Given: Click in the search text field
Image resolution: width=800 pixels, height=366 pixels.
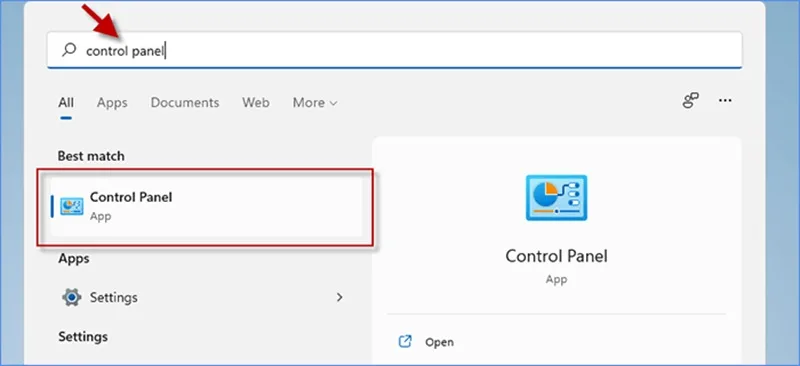Looking at the screenshot, I should [394, 50].
